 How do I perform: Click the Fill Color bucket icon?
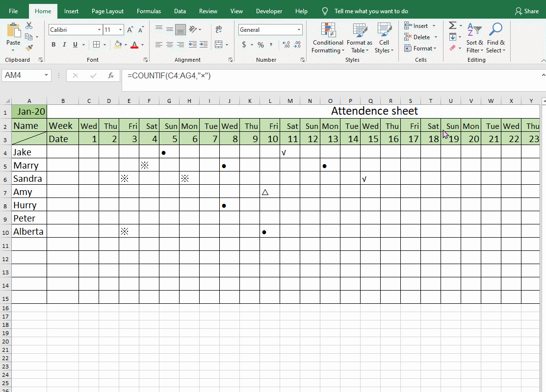click(x=118, y=44)
